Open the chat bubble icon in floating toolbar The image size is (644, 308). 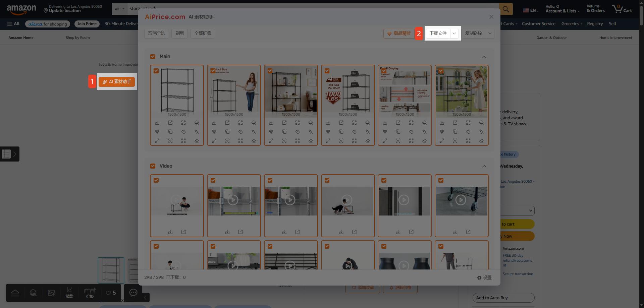(133, 293)
